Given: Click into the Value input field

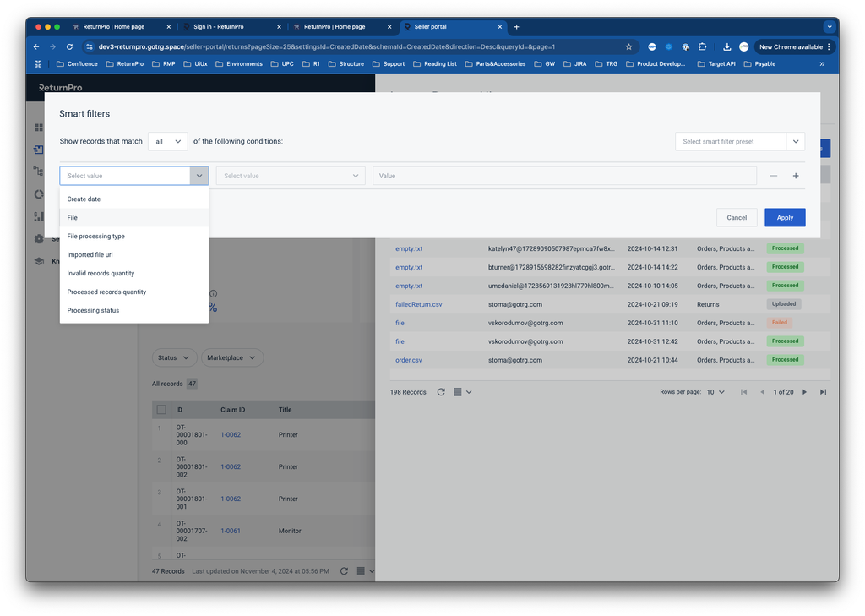Looking at the screenshot, I should point(563,176).
